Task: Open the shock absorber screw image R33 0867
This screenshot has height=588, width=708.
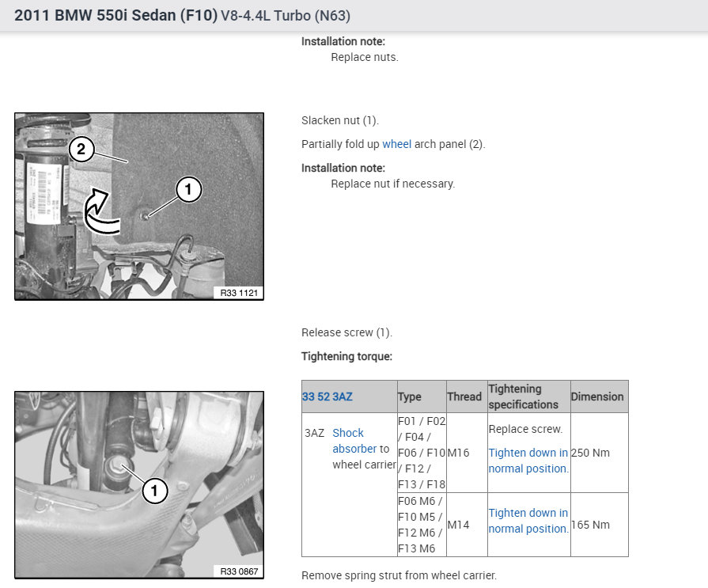Action: click(x=139, y=485)
